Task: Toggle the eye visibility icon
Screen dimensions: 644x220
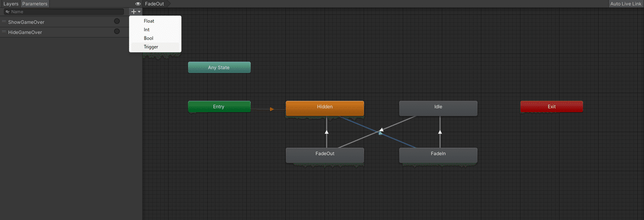Action: pos(138,4)
